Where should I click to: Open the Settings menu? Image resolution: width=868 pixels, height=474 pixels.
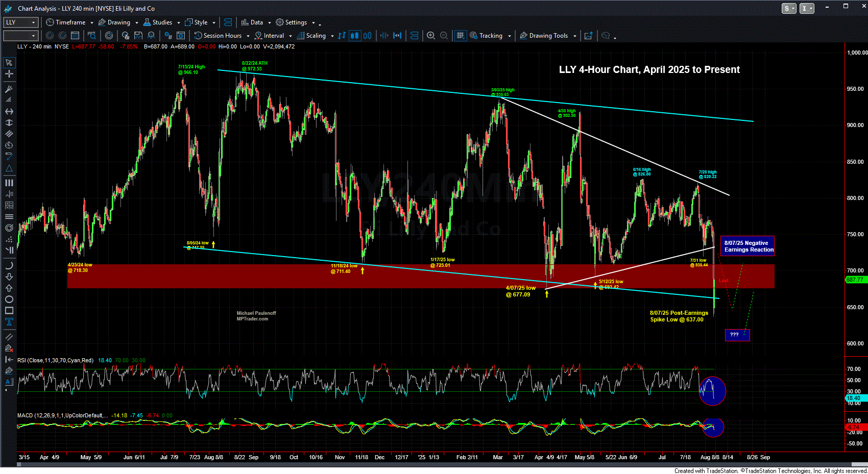pyautogui.click(x=292, y=22)
